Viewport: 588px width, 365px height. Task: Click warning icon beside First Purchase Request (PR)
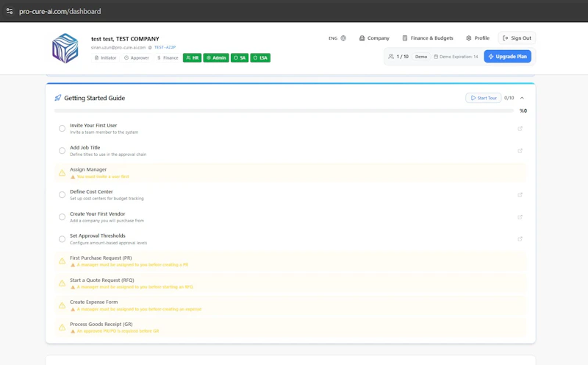(x=62, y=261)
